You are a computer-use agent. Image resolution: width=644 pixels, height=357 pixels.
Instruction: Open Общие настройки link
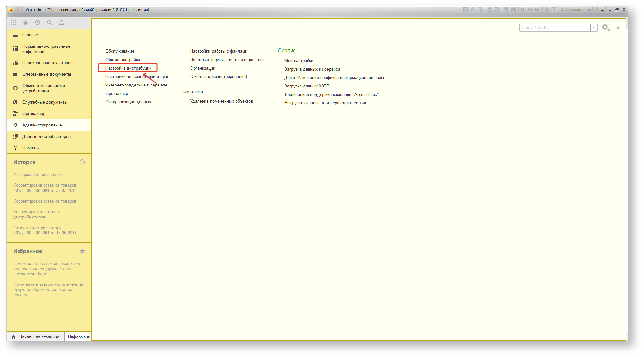pos(123,59)
